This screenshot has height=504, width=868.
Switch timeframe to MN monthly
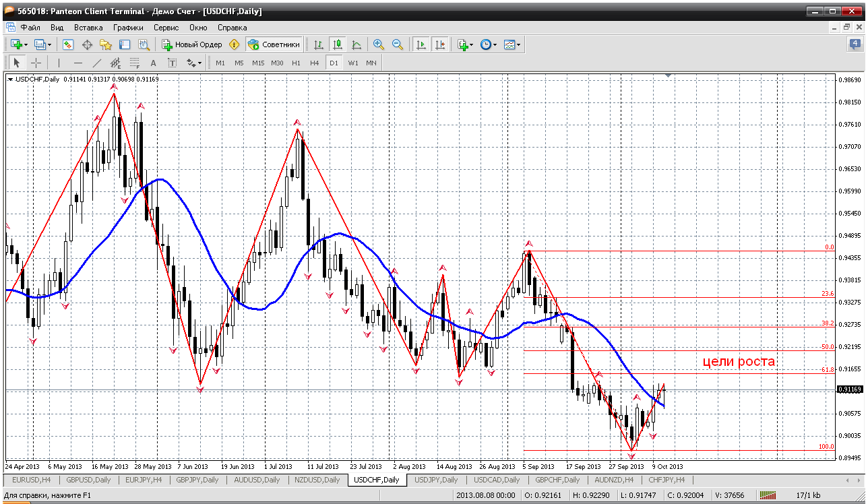tap(371, 63)
